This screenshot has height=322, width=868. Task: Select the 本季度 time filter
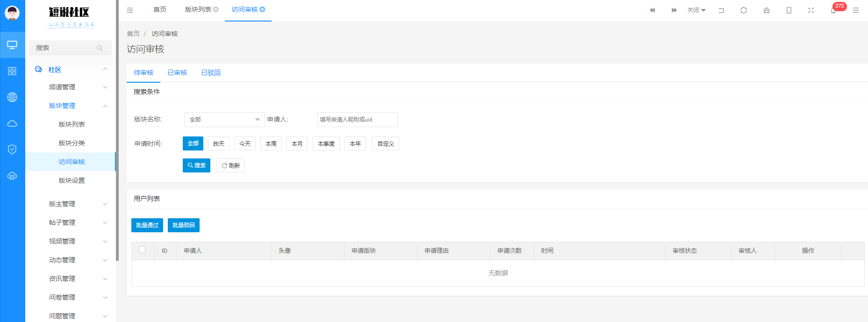point(326,143)
